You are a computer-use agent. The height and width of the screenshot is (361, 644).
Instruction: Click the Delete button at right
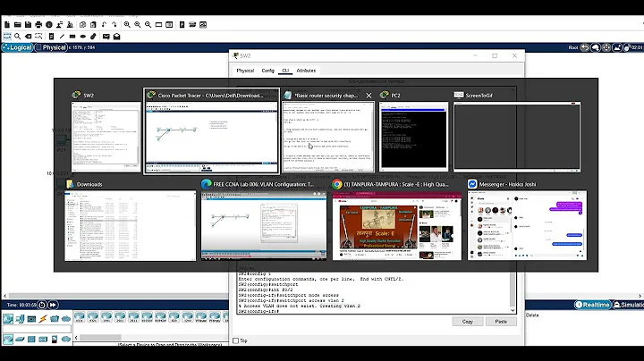532,315
